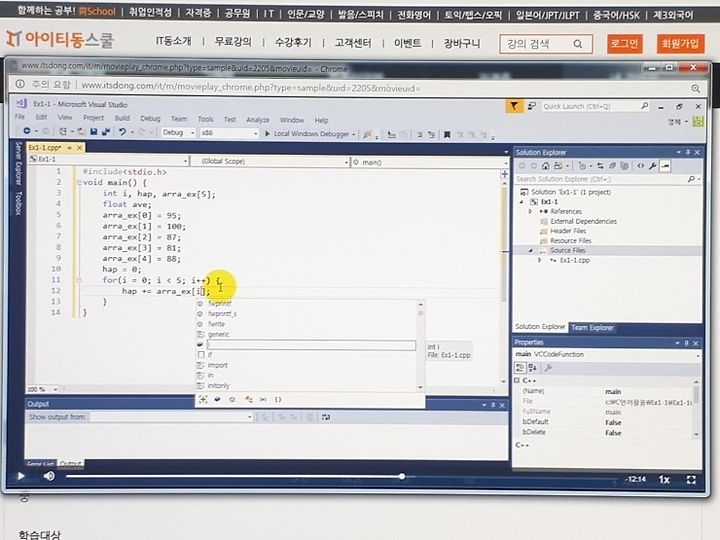Open the Analyze menu
This screenshot has width=720, height=540.
coord(258,120)
